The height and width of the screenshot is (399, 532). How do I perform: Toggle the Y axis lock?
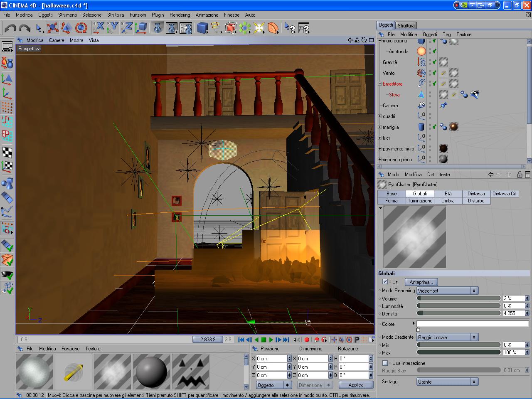pyautogui.click(x=113, y=28)
